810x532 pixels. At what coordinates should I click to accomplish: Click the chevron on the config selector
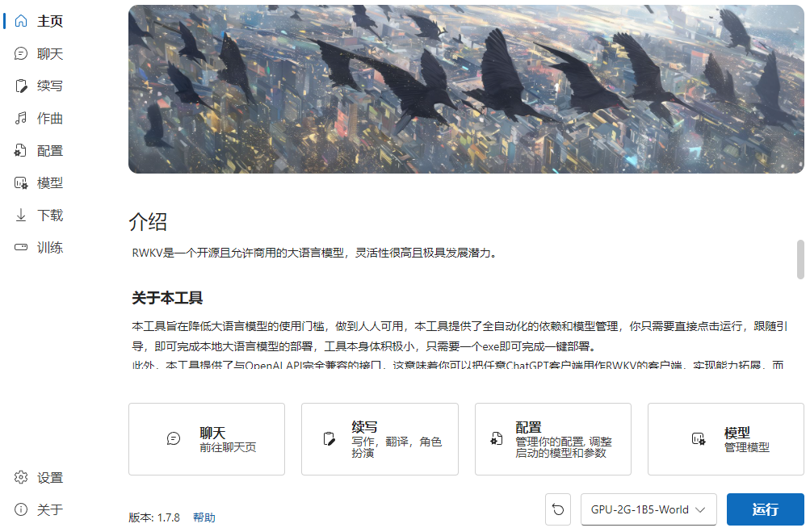point(700,509)
